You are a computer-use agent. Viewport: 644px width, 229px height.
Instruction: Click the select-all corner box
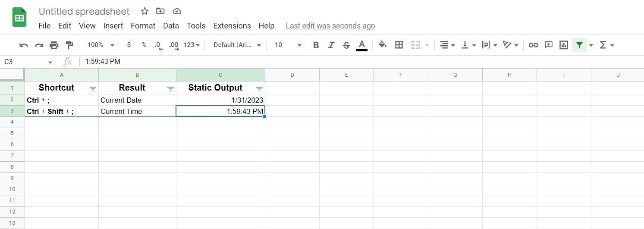click(x=12, y=75)
